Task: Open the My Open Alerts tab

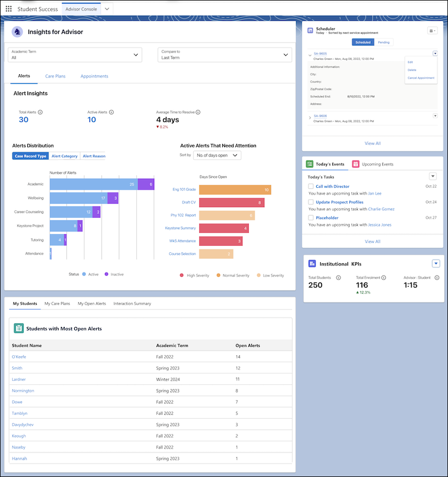Action: pos(92,304)
